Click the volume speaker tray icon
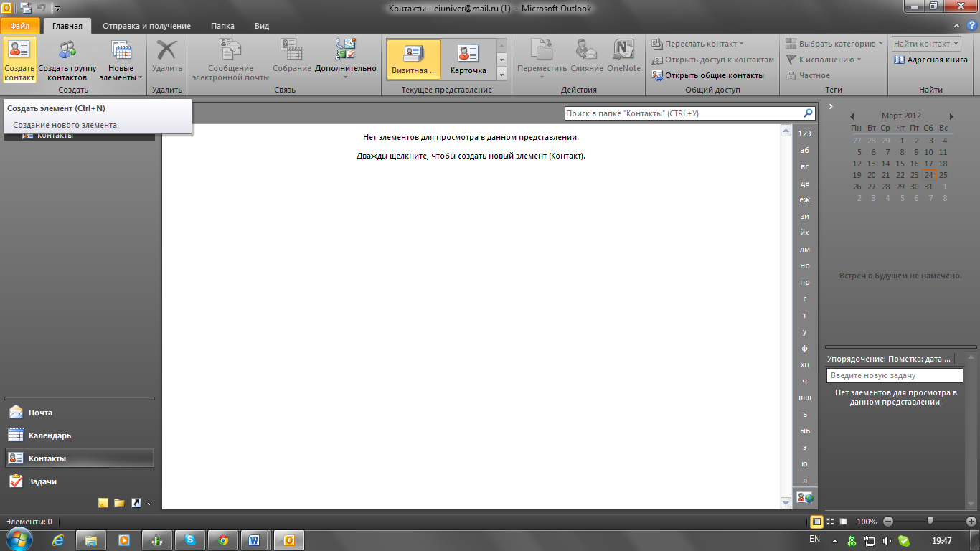Viewport: 980px width, 551px height. point(887,541)
